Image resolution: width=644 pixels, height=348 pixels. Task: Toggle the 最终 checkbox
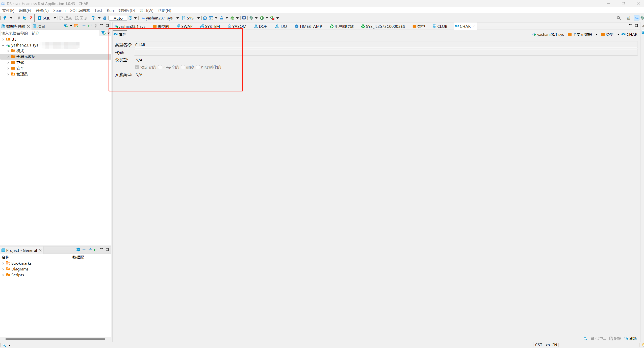[x=183, y=67]
